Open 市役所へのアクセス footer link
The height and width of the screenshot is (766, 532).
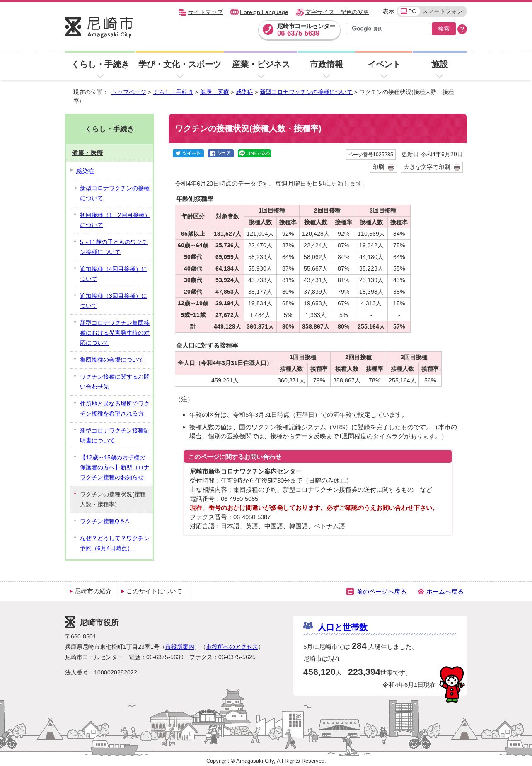pyautogui.click(x=232, y=647)
